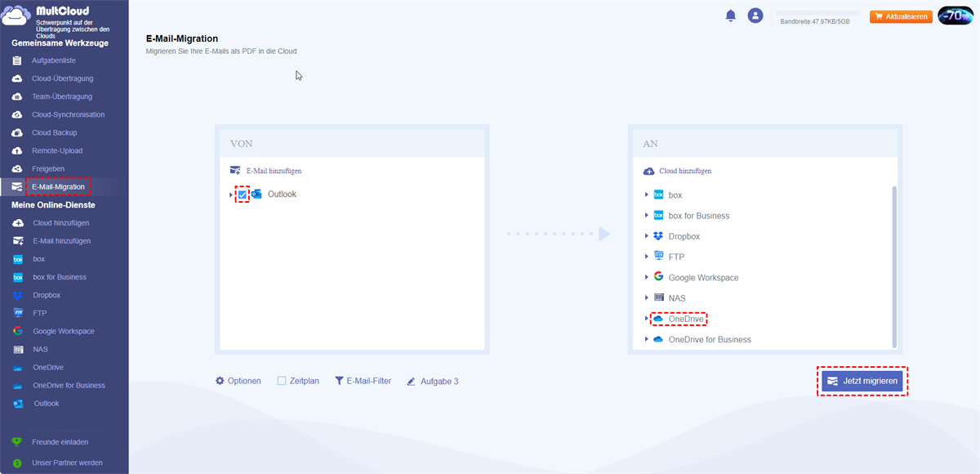Click the E-Mail hinzufügen sidebar icon
The height and width of the screenshot is (474, 980).
(x=17, y=241)
